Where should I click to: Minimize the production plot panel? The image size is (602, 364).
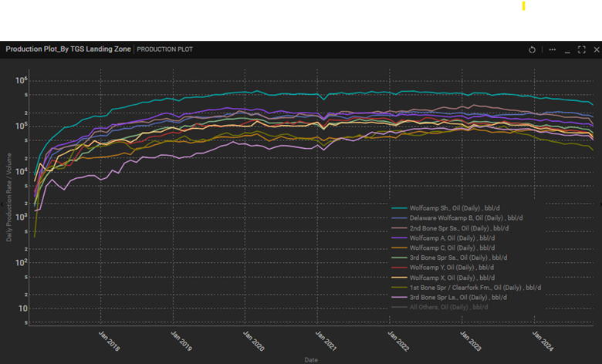(567, 49)
